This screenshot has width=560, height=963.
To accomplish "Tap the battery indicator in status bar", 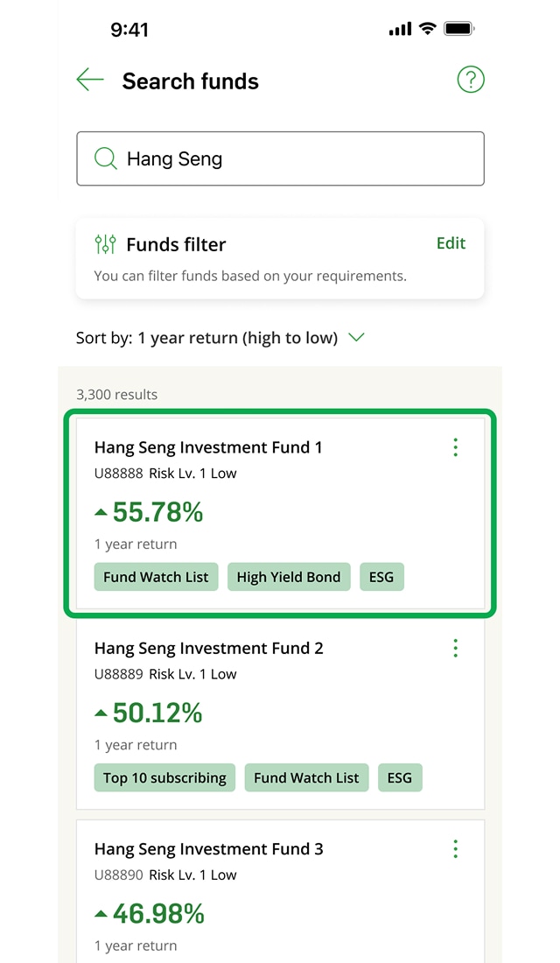I will [x=458, y=29].
